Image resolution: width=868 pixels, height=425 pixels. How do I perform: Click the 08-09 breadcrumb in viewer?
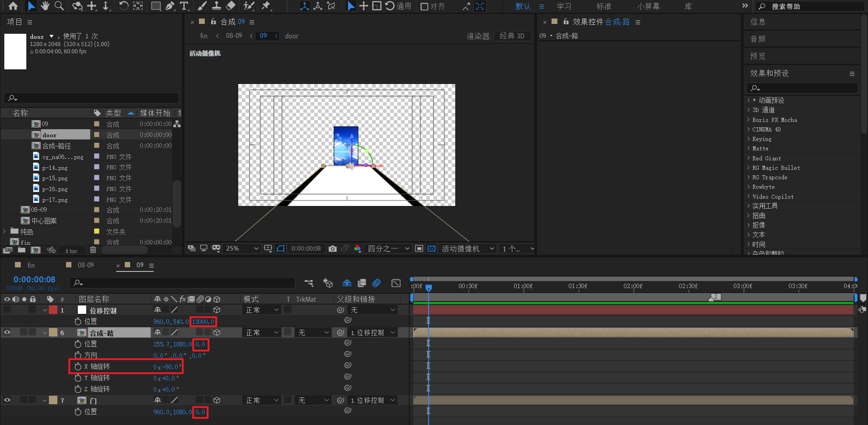tap(234, 36)
